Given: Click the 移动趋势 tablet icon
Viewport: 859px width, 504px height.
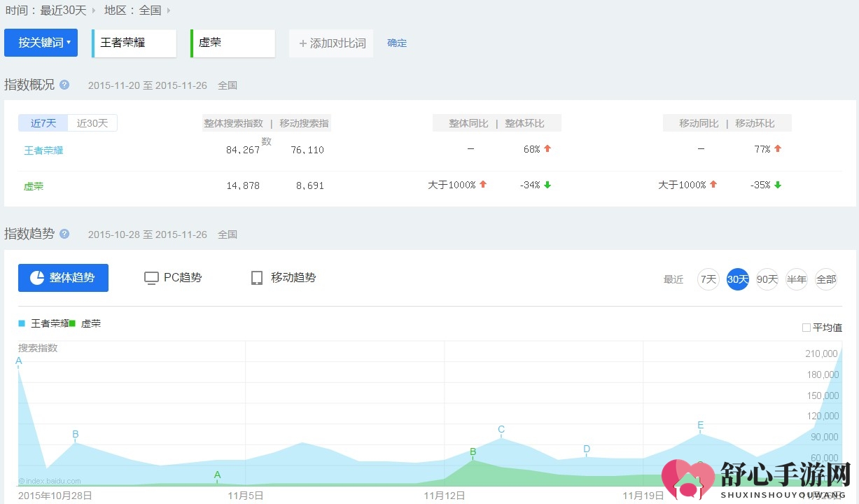Looking at the screenshot, I should pyautogui.click(x=257, y=278).
